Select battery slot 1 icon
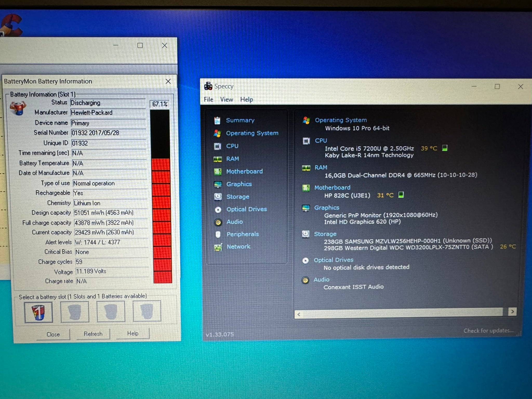 pyautogui.click(x=38, y=312)
